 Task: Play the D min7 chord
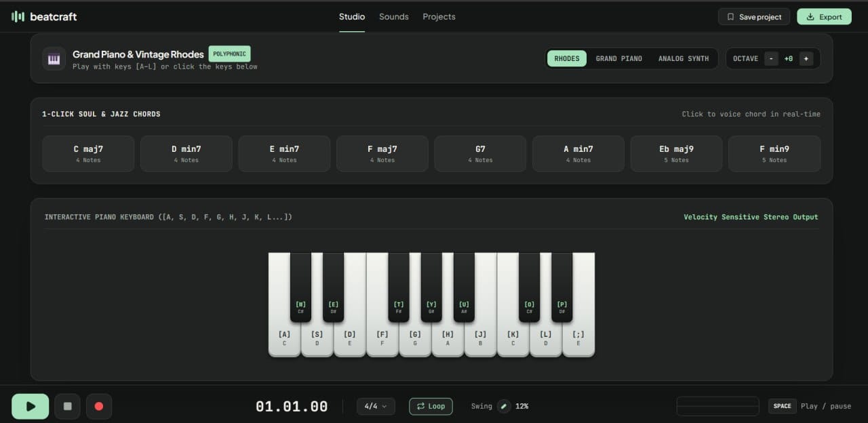186,154
